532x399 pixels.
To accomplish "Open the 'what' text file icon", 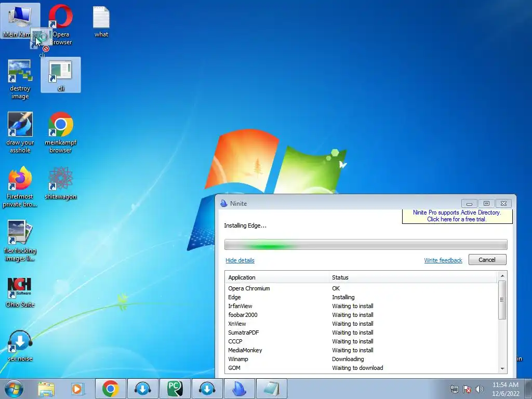I will coord(101,21).
